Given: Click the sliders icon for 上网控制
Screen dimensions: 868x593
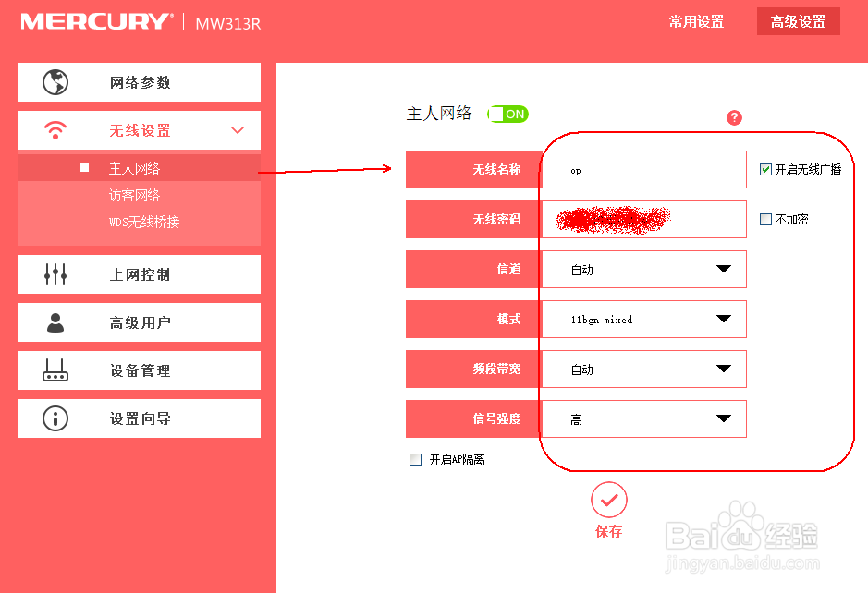Looking at the screenshot, I should (55, 274).
